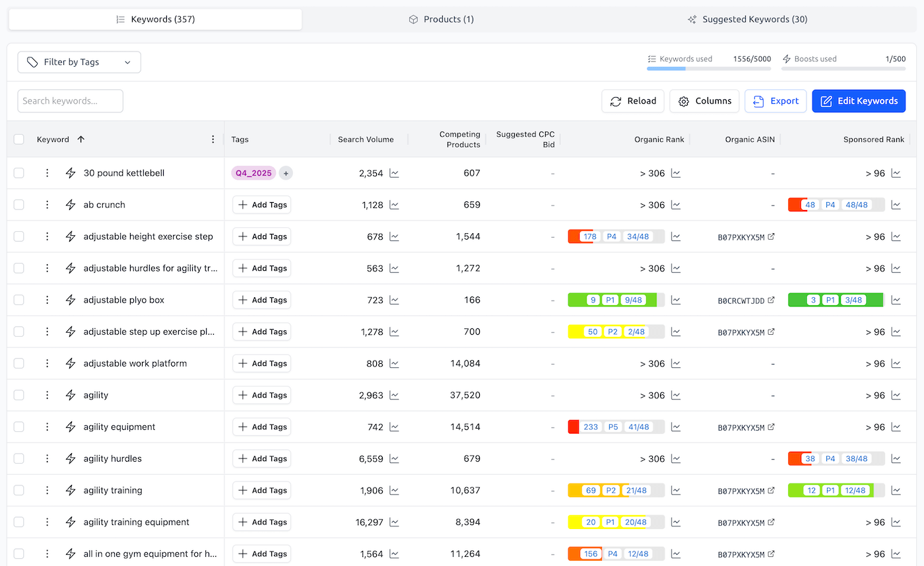Open sponsored rank chart for 'agility hurdles'

[896, 458]
